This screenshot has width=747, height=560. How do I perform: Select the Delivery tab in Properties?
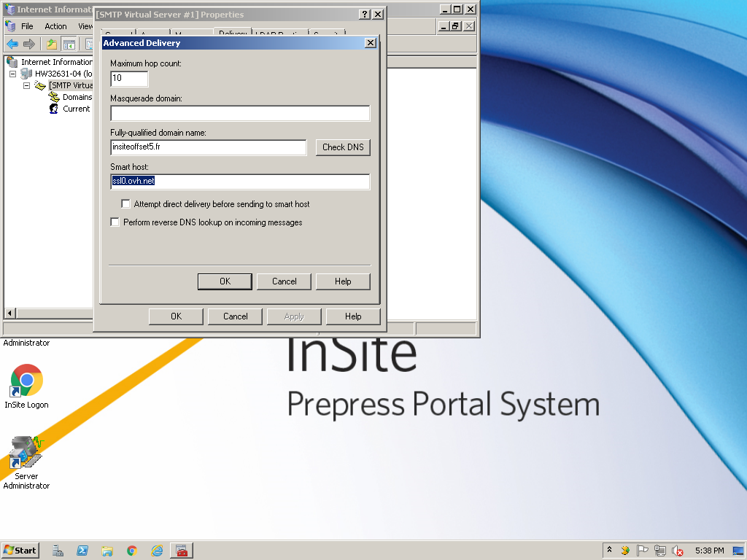(x=233, y=32)
